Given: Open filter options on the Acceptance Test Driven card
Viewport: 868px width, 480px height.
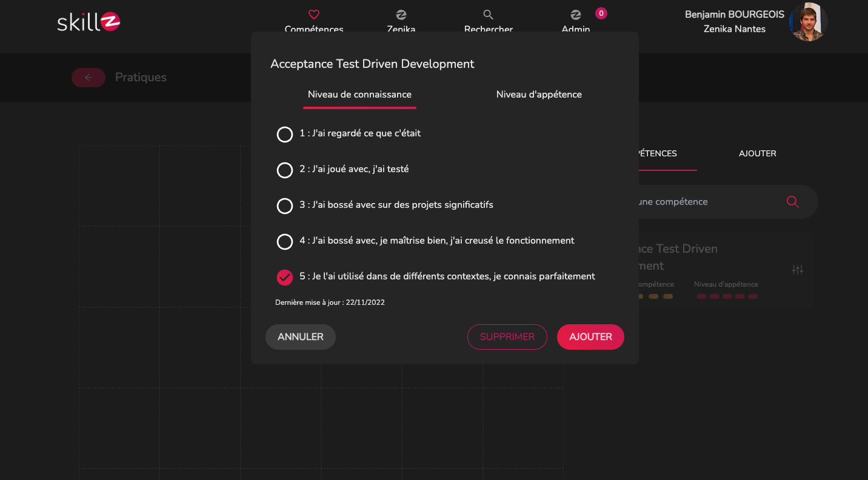Looking at the screenshot, I should pyautogui.click(x=798, y=269).
